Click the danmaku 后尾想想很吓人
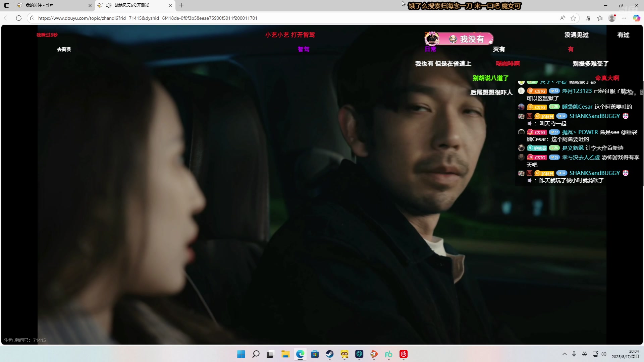644x362 pixels. coord(491,93)
